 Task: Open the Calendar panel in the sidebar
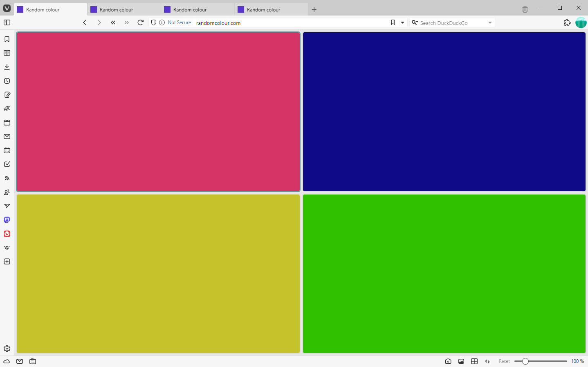click(x=7, y=150)
